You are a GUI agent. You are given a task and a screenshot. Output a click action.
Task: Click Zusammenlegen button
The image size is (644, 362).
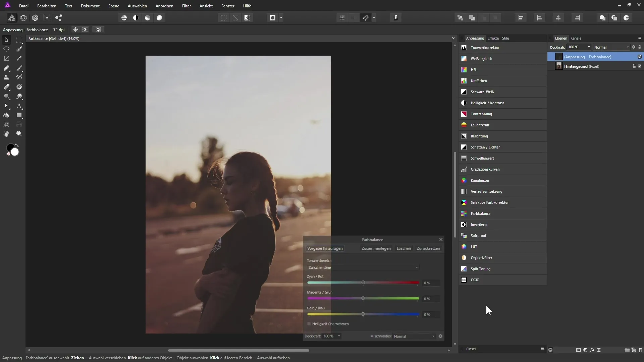point(376,248)
